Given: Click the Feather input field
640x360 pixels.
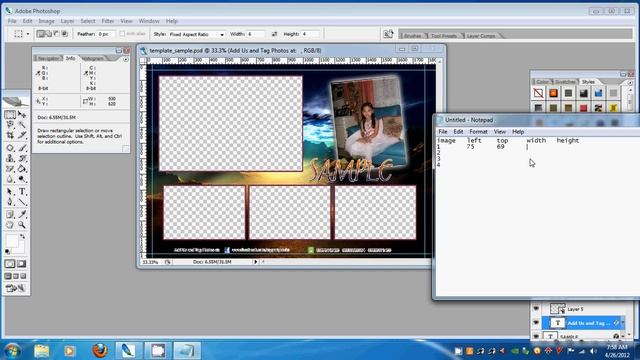Looking at the screenshot, I should 106,34.
